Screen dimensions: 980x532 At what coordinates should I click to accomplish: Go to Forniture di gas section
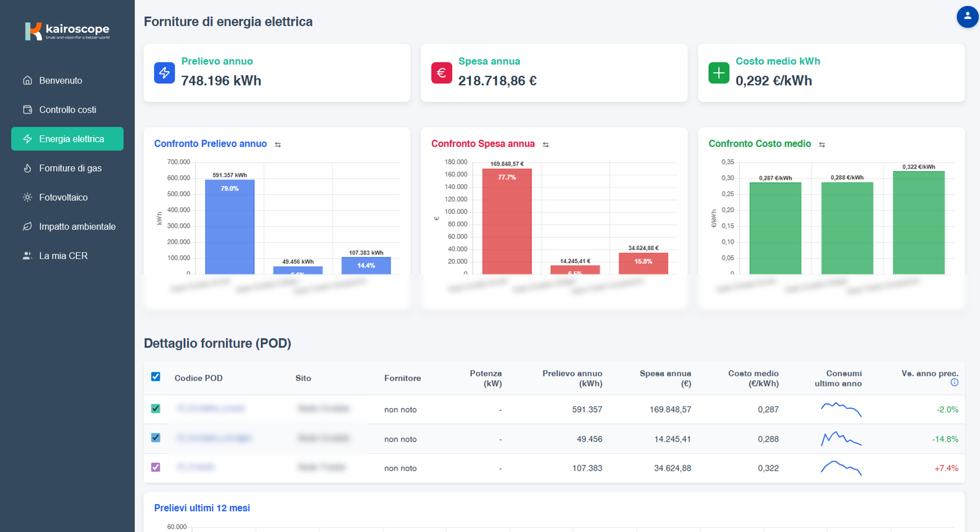70,168
